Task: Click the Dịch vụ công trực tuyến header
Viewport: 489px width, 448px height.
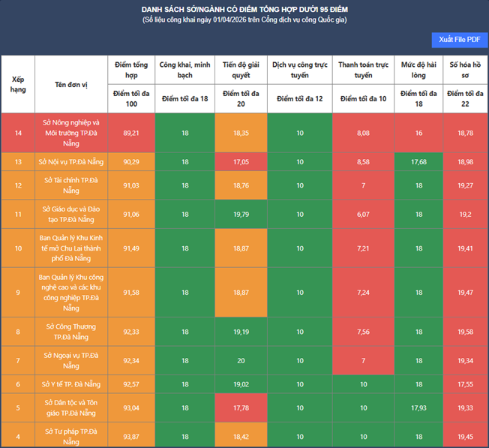Action: point(300,70)
